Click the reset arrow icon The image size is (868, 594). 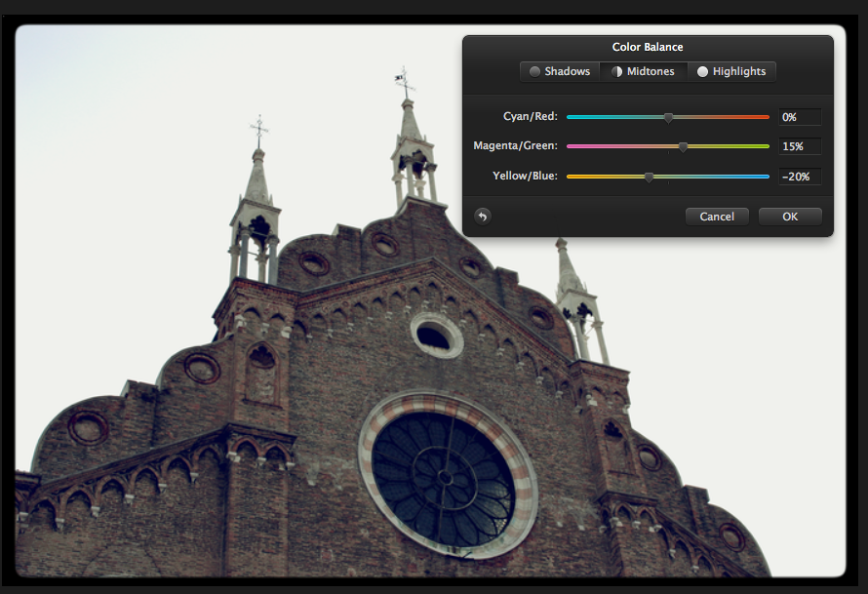pyautogui.click(x=482, y=217)
